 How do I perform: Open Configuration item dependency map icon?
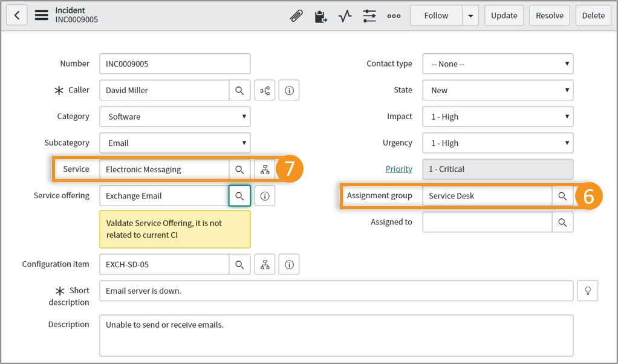click(x=265, y=264)
